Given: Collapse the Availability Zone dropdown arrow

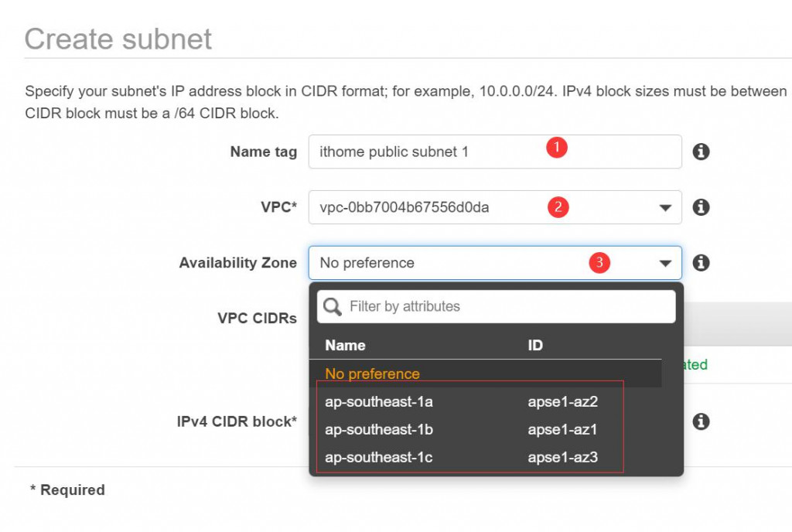Looking at the screenshot, I should 664,264.
